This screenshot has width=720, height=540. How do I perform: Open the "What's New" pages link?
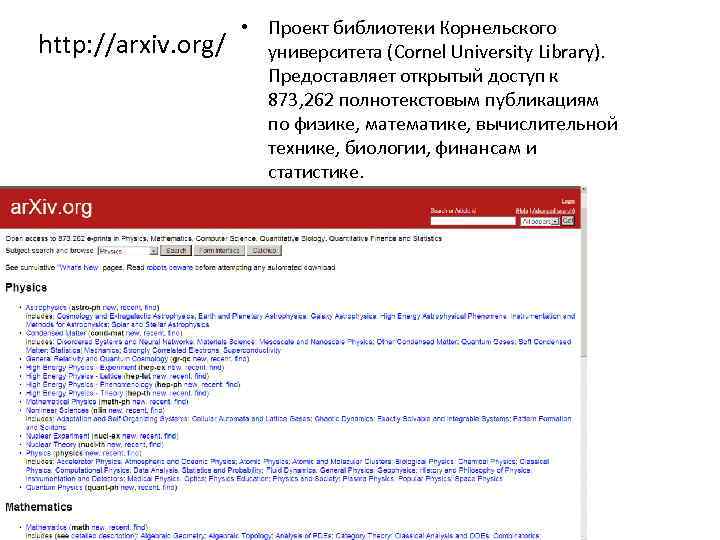coord(79,267)
